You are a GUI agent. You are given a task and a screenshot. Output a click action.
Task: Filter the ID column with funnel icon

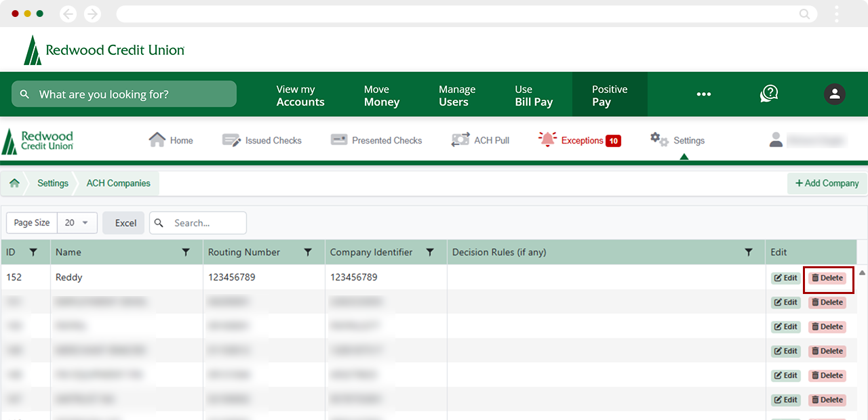(x=33, y=252)
